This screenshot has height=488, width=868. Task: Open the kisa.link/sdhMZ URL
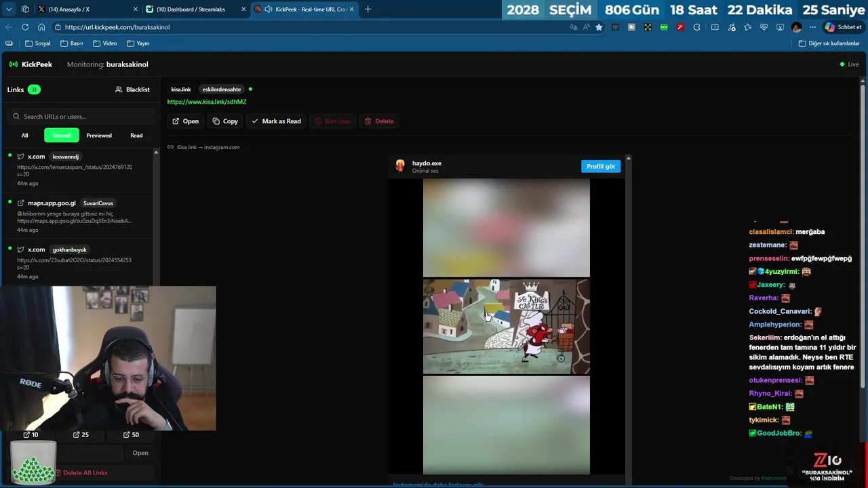click(x=207, y=102)
